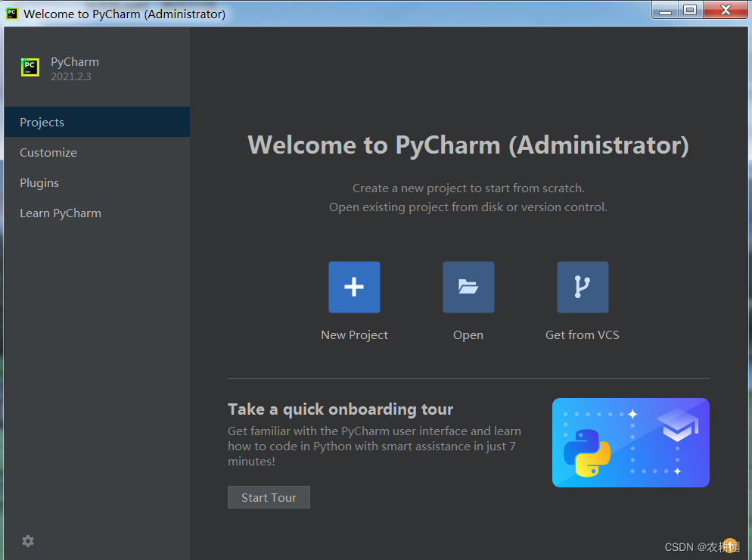
Task: Switch to the Customize tab
Action: [97, 153]
